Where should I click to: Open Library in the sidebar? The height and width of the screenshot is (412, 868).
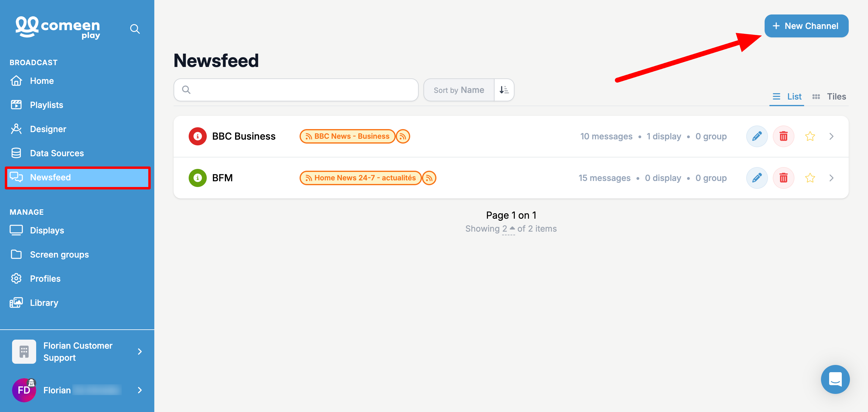tap(77, 303)
